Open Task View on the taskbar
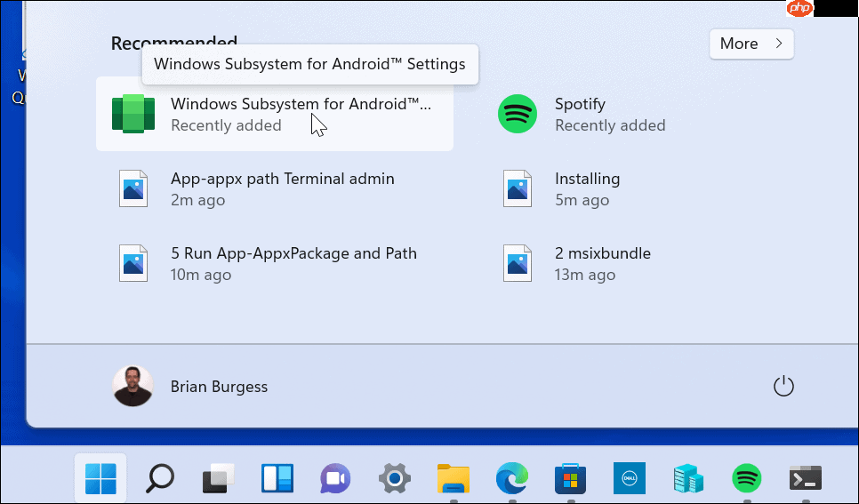Viewport: 859px width, 504px height. (x=219, y=478)
